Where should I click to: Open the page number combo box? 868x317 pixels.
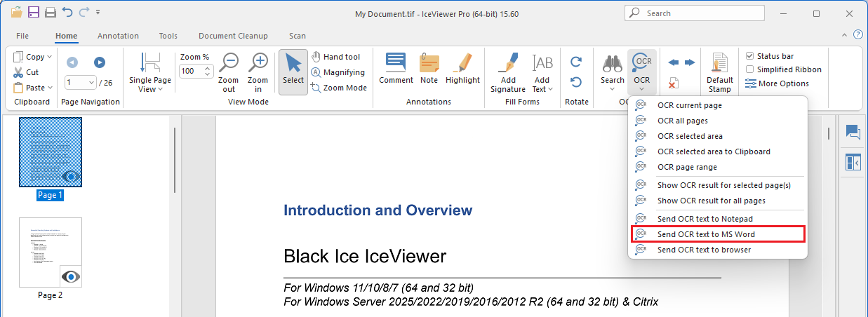pos(80,82)
